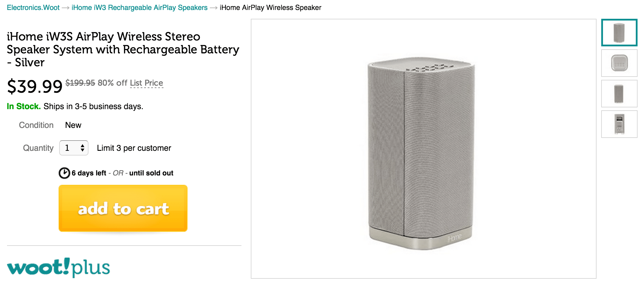The image size is (644, 284).
Task: Click iHome AirPlay Wireless Speaker breadcrumb text
Action: [270, 8]
